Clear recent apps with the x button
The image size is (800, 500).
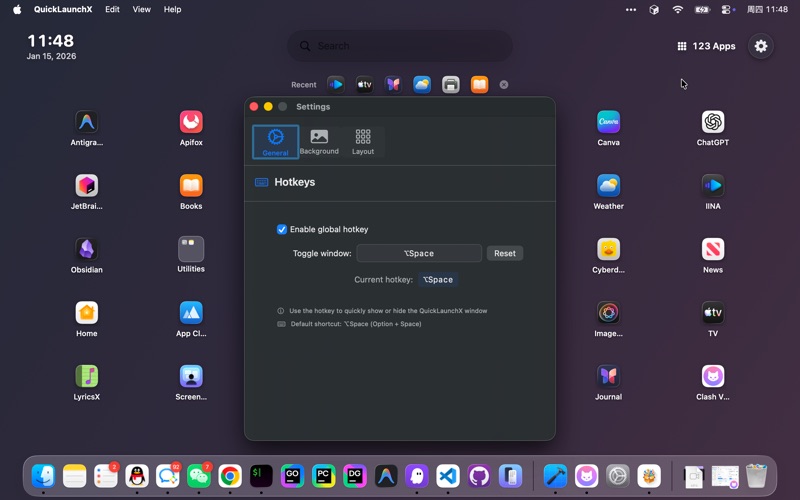coord(504,85)
